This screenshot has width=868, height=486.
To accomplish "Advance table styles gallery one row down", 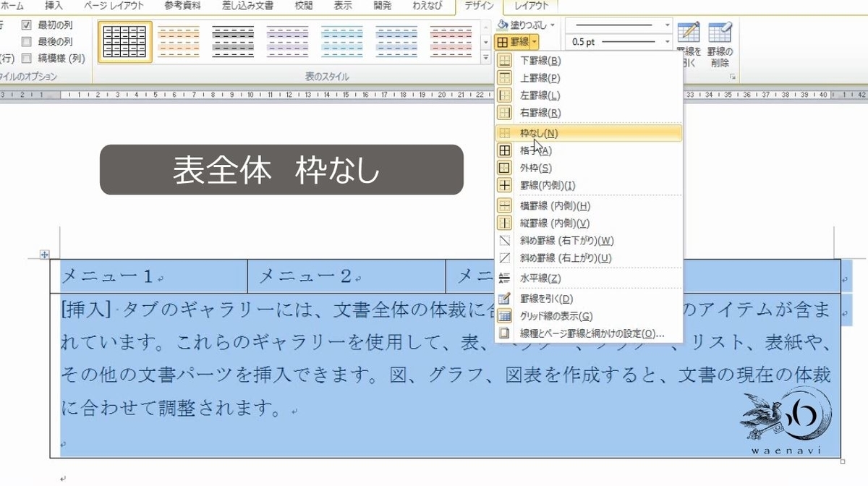I will tap(485, 41).
